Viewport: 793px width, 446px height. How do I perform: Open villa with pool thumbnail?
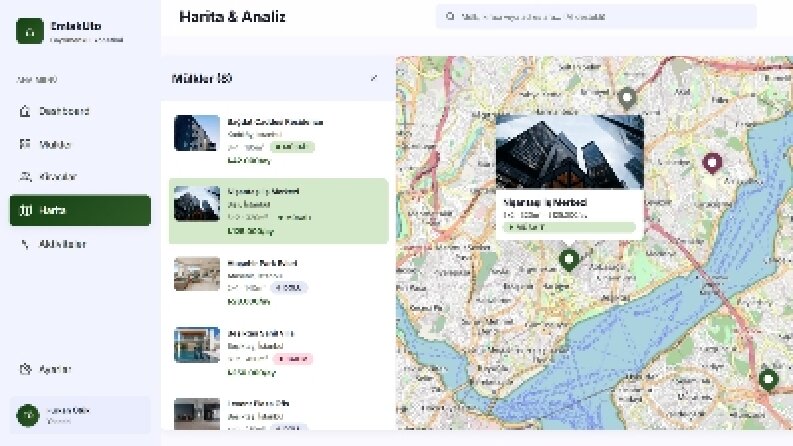pyautogui.click(x=197, y=345)
